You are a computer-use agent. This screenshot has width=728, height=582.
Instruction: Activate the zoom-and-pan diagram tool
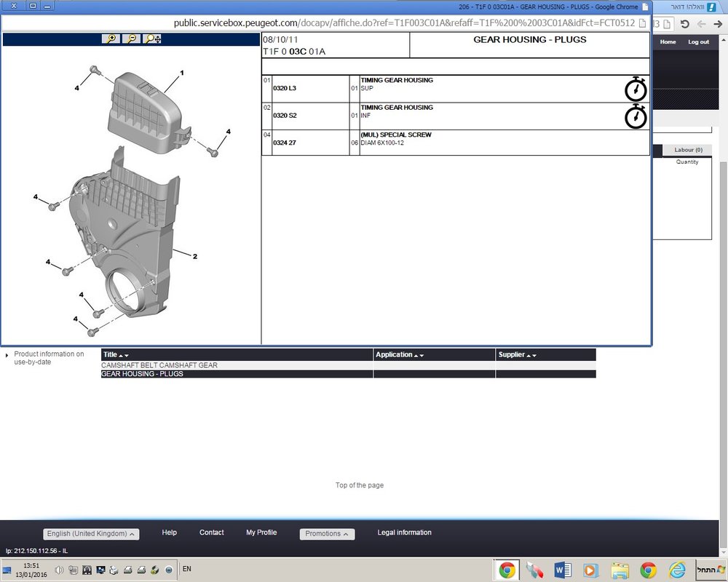point(152,39)
